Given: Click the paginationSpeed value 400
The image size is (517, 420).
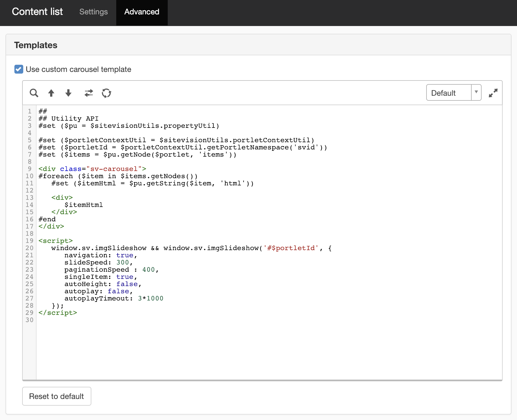Looking at the screenshot, I should (148, 269).
